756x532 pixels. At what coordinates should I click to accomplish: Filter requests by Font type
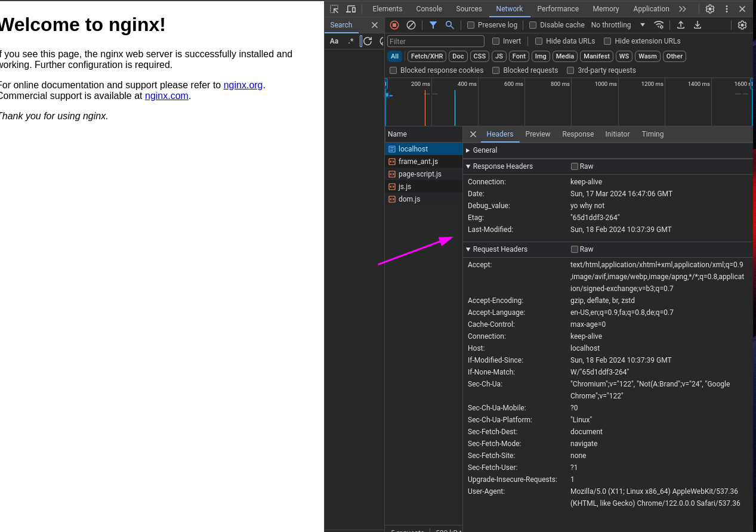coord(519,56)
